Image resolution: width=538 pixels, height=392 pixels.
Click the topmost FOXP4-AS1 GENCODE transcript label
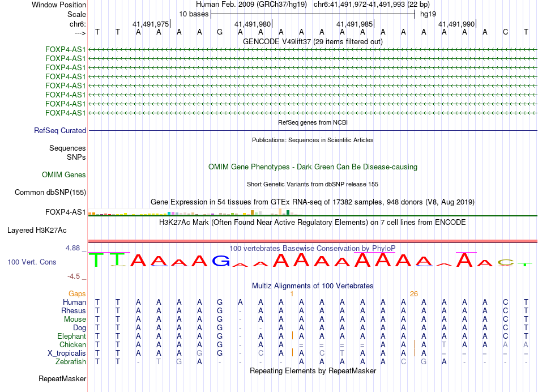65,49
